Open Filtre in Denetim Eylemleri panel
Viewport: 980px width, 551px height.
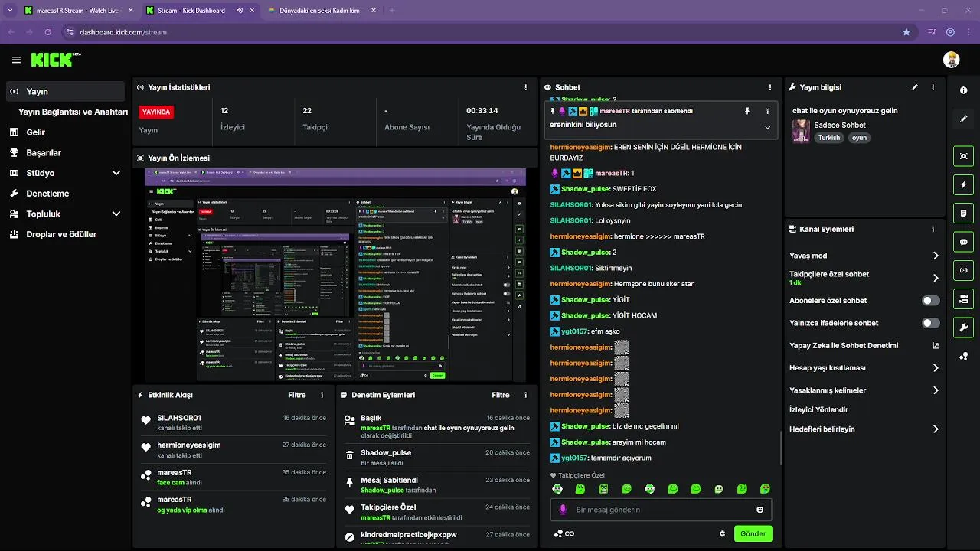pos(501,395)
